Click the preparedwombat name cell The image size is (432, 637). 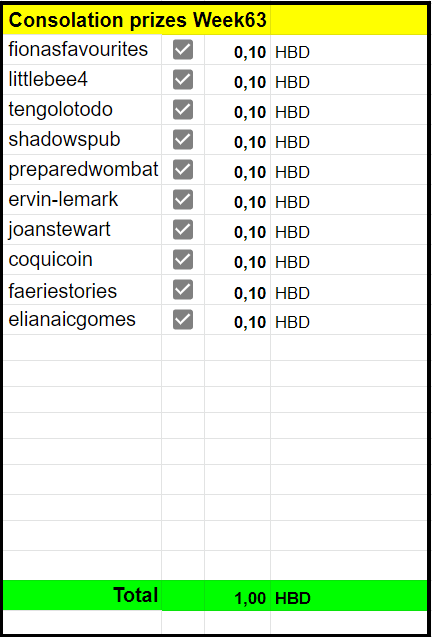click(x=82, y=169)
